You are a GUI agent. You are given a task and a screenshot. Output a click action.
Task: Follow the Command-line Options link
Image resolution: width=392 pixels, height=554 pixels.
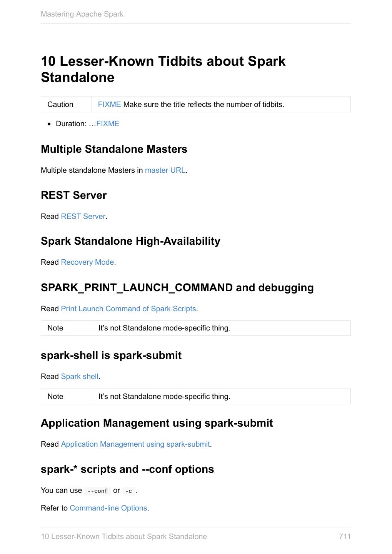point(108,508)
